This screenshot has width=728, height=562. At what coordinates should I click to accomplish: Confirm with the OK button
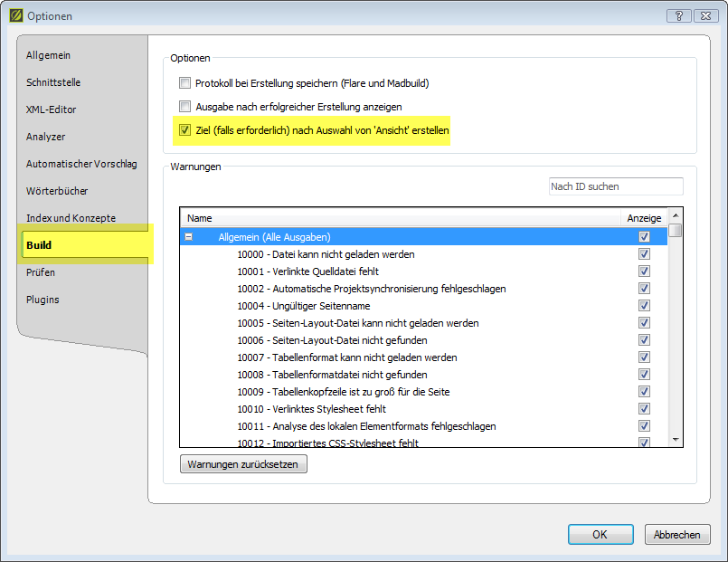click(600, 535)
